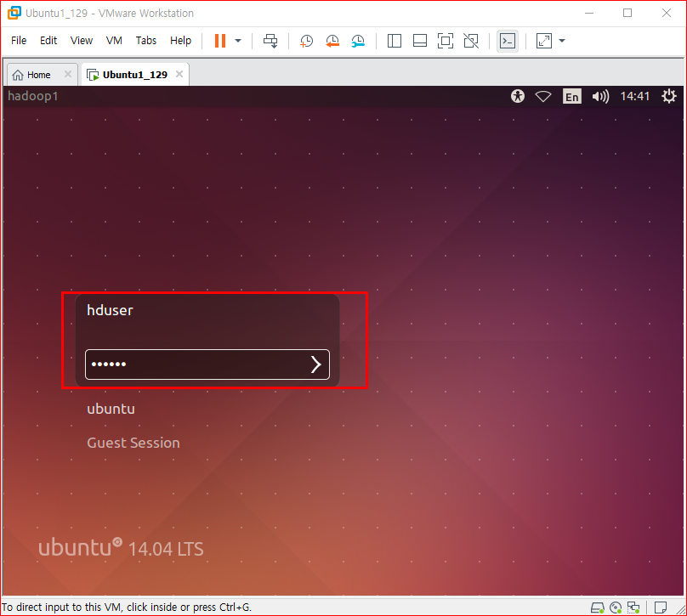The image size is (687, 616).
Task: Close the Home tab
Action: click(68, 74)
